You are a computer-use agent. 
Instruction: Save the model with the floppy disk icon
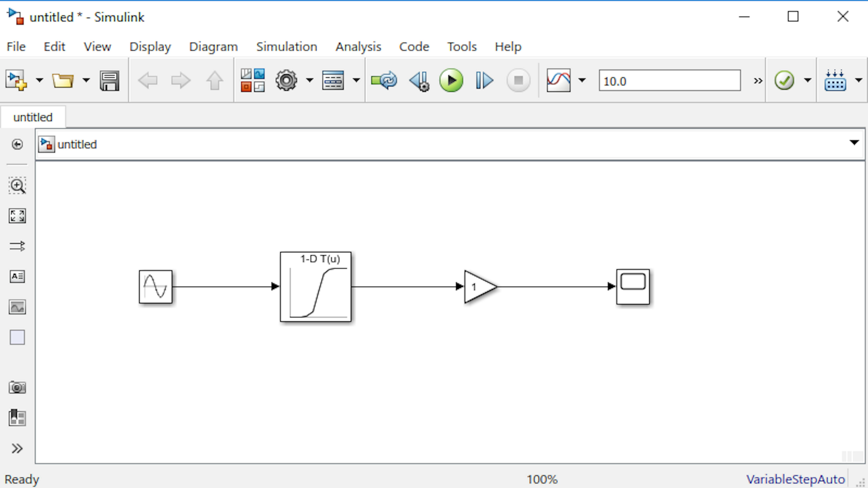tap(110, 81)
